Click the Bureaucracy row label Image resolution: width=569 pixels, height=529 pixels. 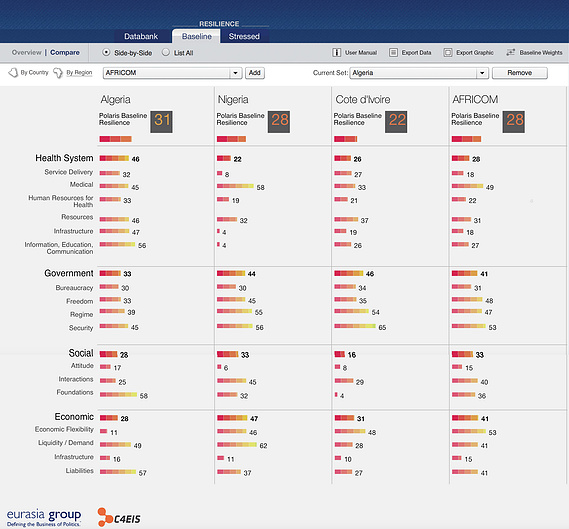74,288
